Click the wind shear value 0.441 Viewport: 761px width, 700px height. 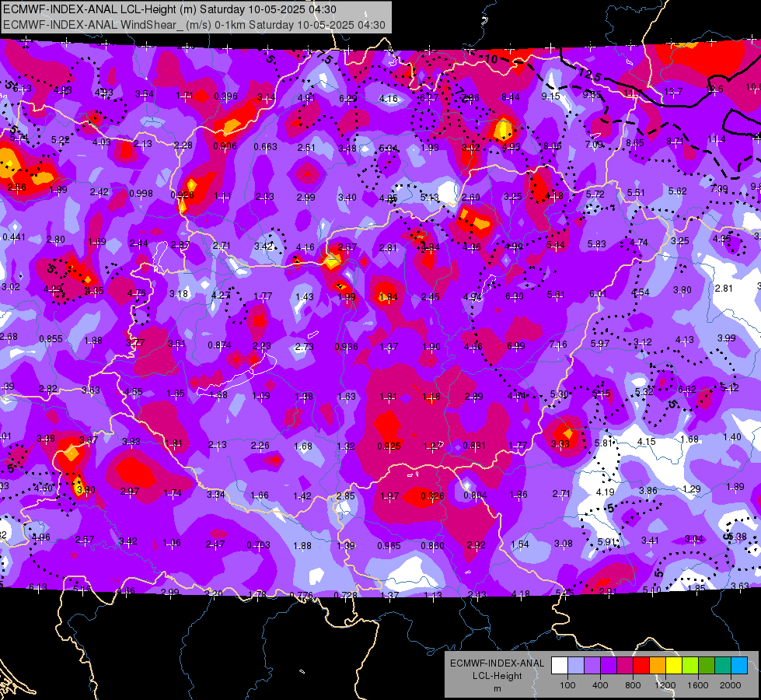(x=14, y=237)
